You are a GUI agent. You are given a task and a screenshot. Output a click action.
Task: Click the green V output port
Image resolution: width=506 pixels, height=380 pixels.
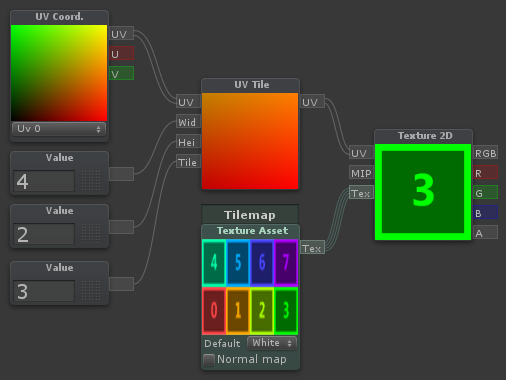click(x=121, y=73)
